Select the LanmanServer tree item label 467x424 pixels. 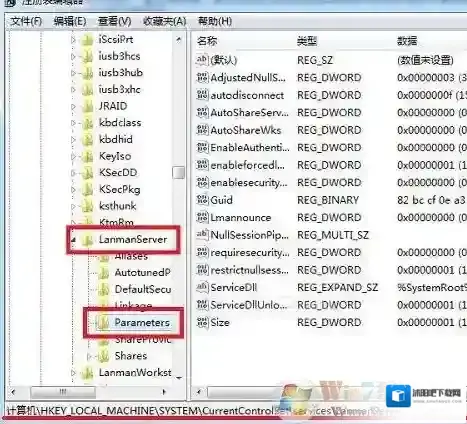pyautogui.click(x=133, y=239)
